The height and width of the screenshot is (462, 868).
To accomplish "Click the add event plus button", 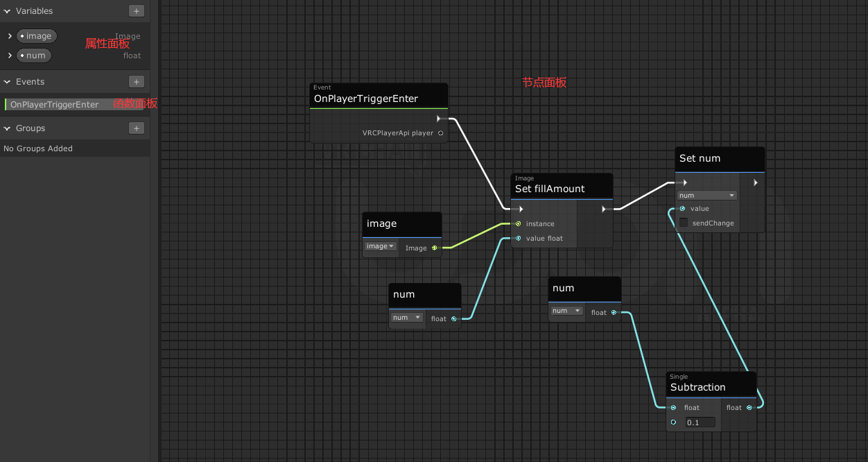I will point(137,82).
